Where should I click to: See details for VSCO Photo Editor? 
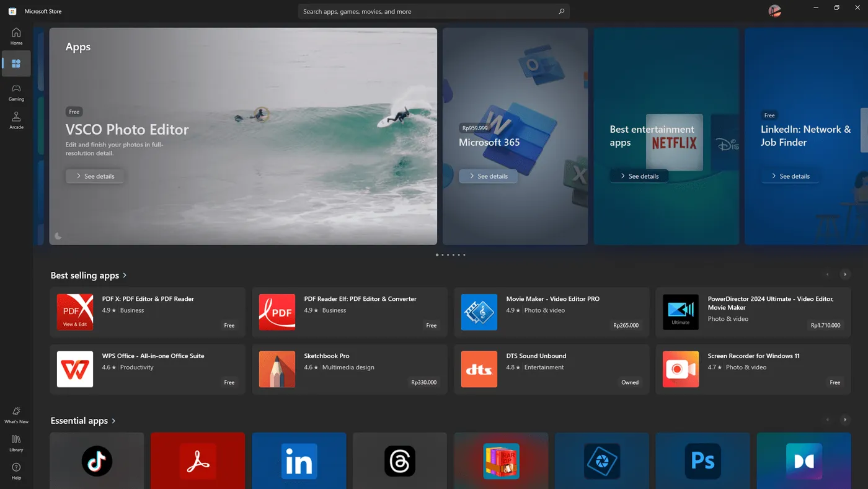click(95, 176)
